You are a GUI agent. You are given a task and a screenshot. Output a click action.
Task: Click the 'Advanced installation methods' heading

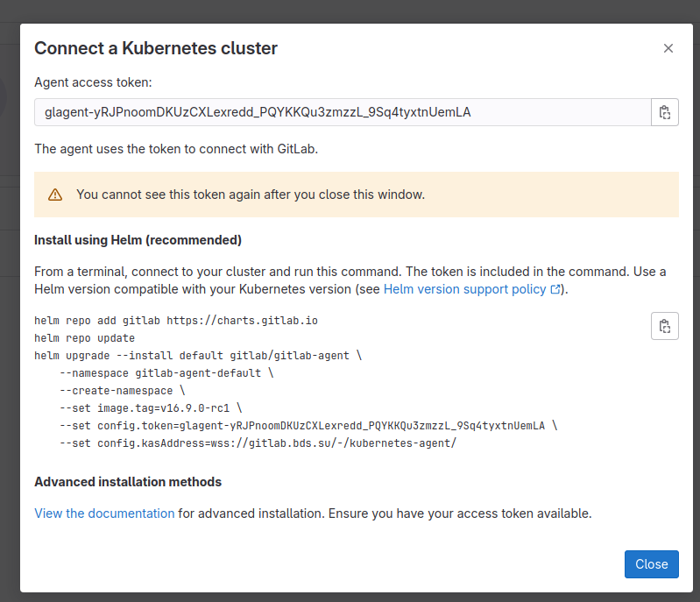pos(128,482)
